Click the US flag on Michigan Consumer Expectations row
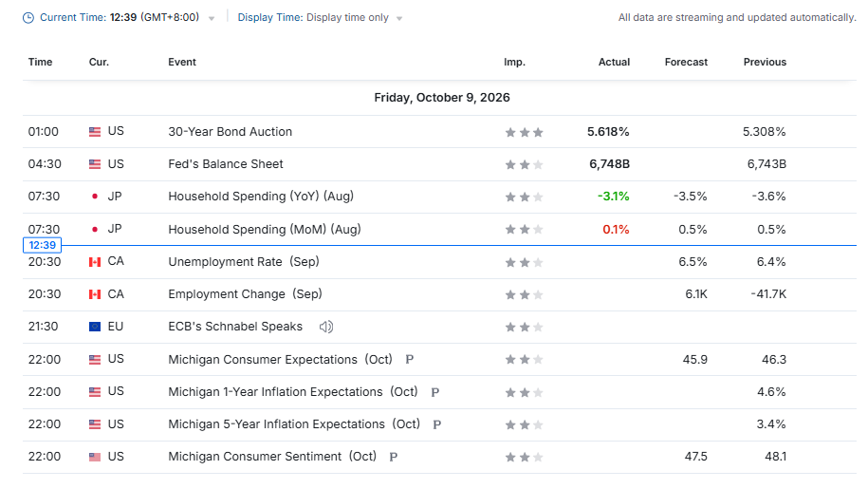 [95, 360]
